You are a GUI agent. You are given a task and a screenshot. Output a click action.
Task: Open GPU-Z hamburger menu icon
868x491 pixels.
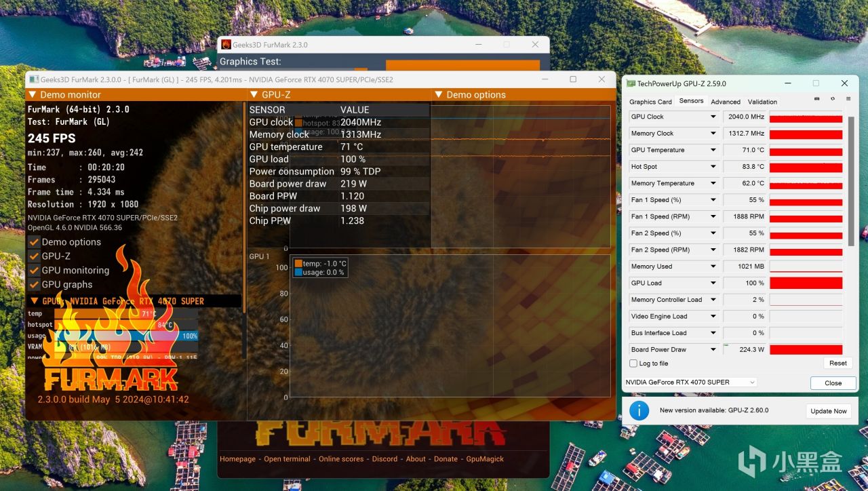pyautogui.click(x=847, y=99)
